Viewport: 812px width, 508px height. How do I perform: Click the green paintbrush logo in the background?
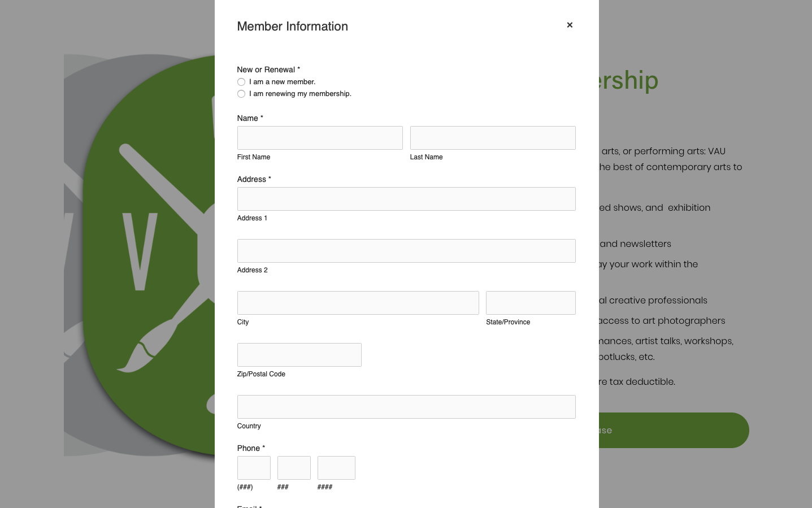tap(149, 255)
